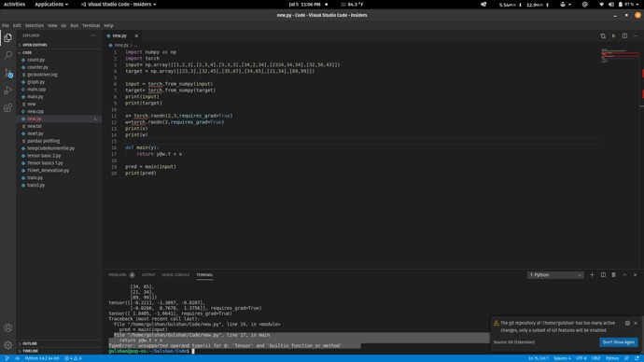Open the Explorer view in activity bar

(7, 37)
